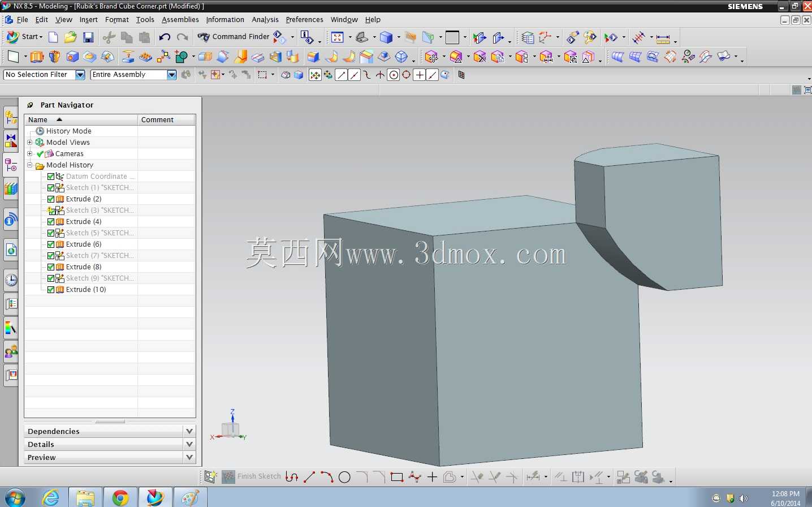
Task: Select the sketch Line tool
Action: coord(309,477)
